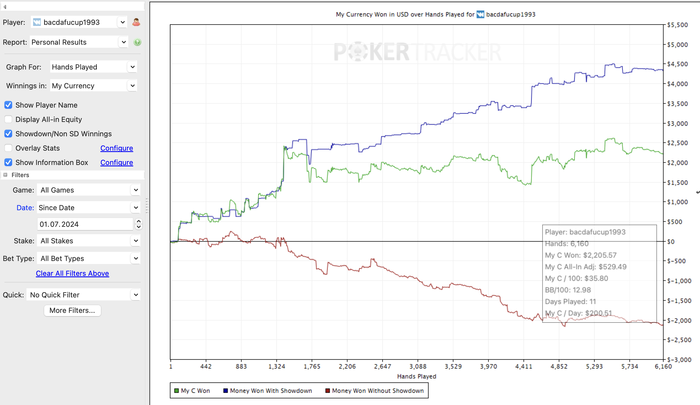Click the sidebar splitter handle
This screenshot has width=700, height=405.
(147, 205)
